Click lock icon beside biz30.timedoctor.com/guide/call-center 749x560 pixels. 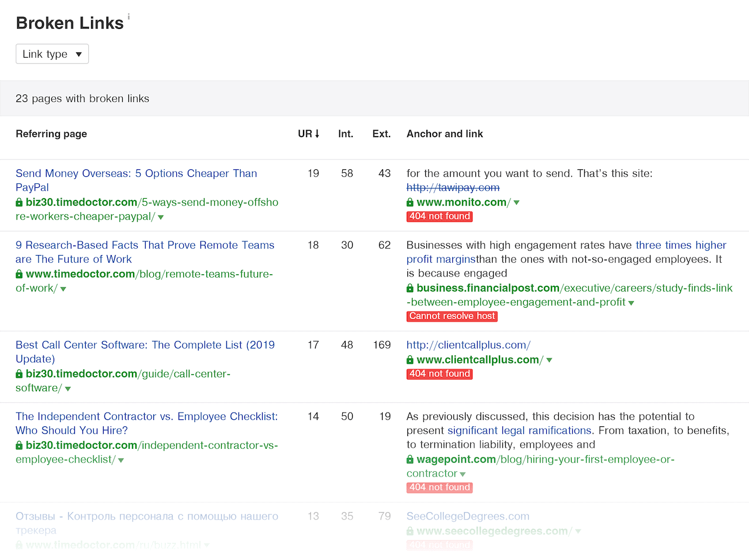[x=19, y=374]
